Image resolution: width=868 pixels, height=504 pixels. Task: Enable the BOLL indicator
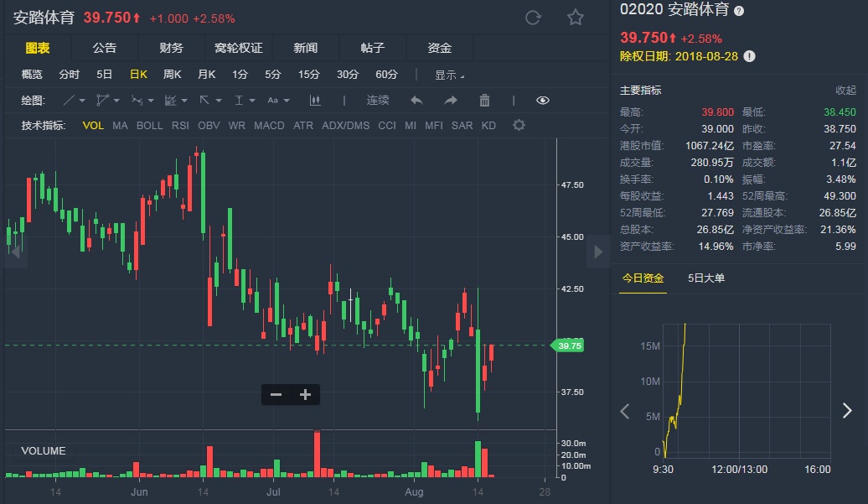click(149, 126)
